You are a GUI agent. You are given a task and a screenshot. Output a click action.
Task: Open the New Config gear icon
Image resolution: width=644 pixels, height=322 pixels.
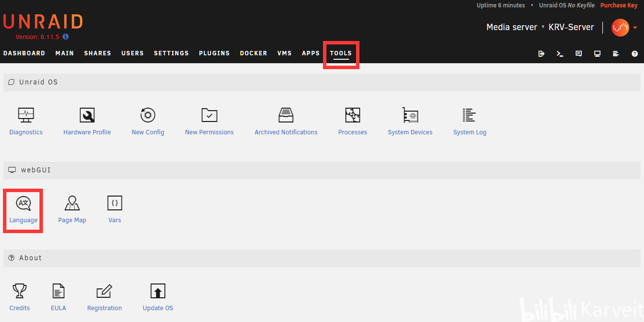tap(148, 115)
